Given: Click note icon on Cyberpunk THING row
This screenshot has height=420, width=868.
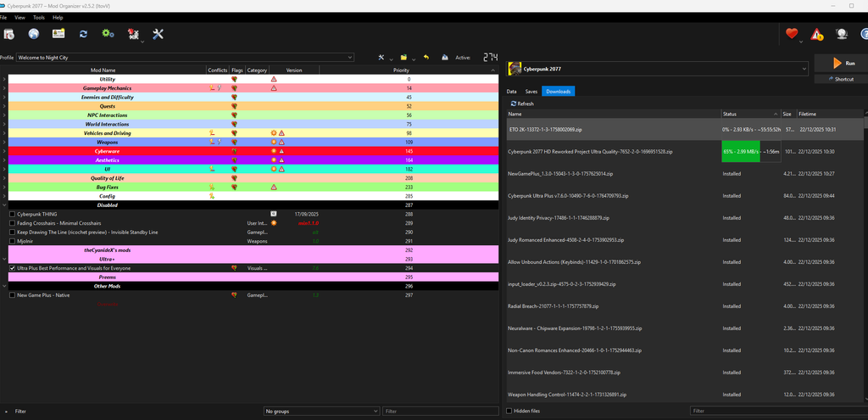Looking at the screenshot, I should pos(274,214).
